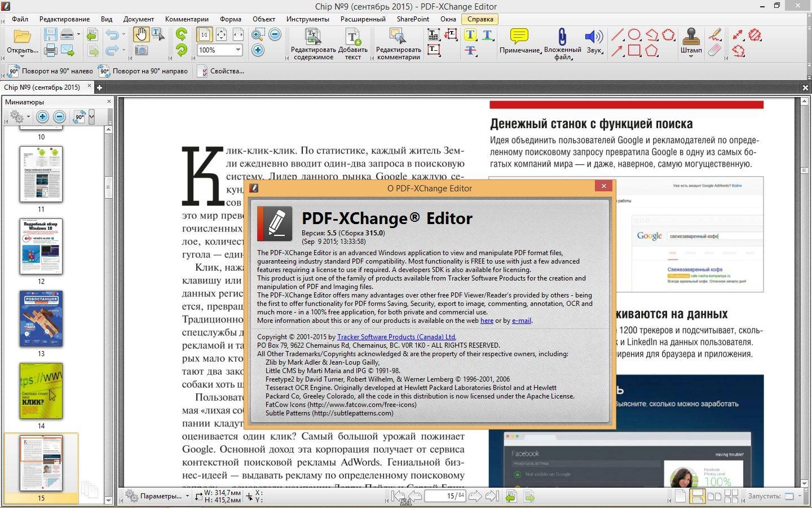This screenshot has width=812, height=508.
Task: Open the Справка menu
Action: tap(480, 19)
